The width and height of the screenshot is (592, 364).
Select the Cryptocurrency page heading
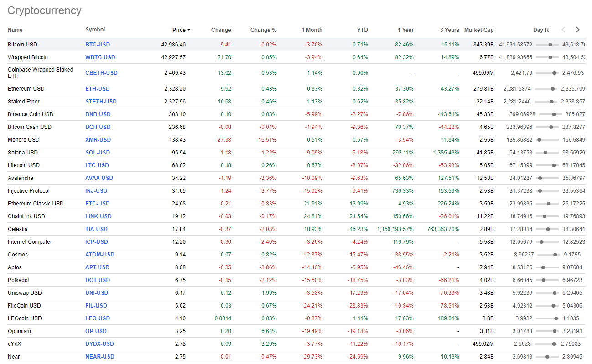[44, 10]
